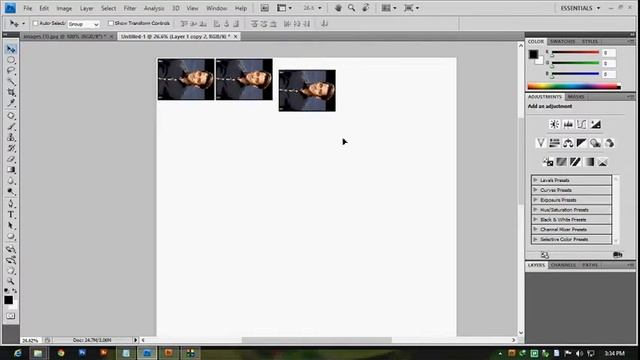Image resolution: width=640 pixels, height=360 pixels.
Task: Add a Curves adjustment layer
Action: pos(582,124)
